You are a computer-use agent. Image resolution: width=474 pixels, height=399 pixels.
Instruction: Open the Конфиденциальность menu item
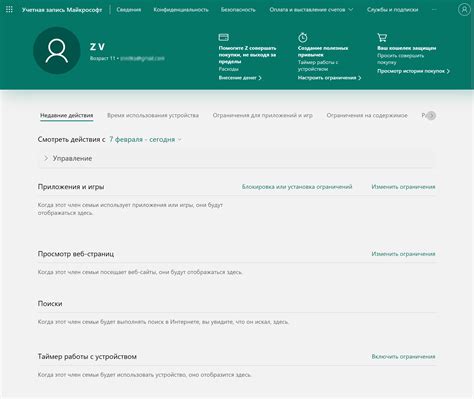pyautogui.click(x=181, y=10)
